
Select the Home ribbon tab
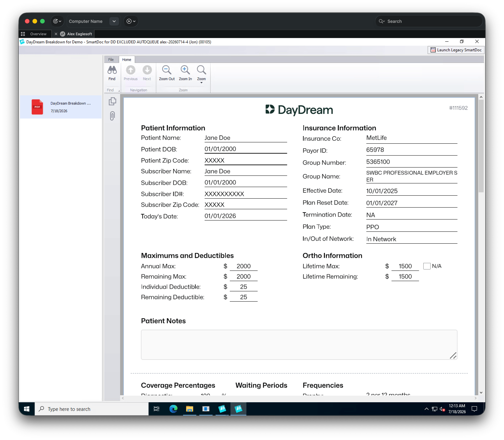coord(127,60)
